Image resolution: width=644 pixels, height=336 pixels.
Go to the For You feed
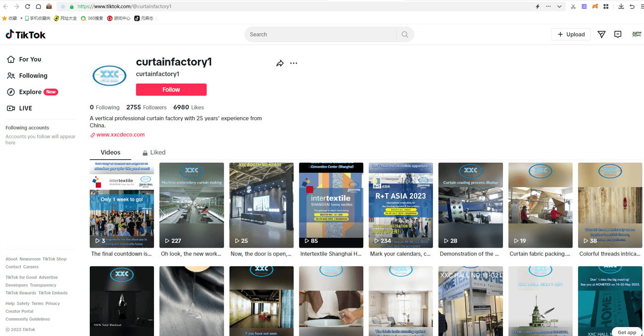pos(30,59)
